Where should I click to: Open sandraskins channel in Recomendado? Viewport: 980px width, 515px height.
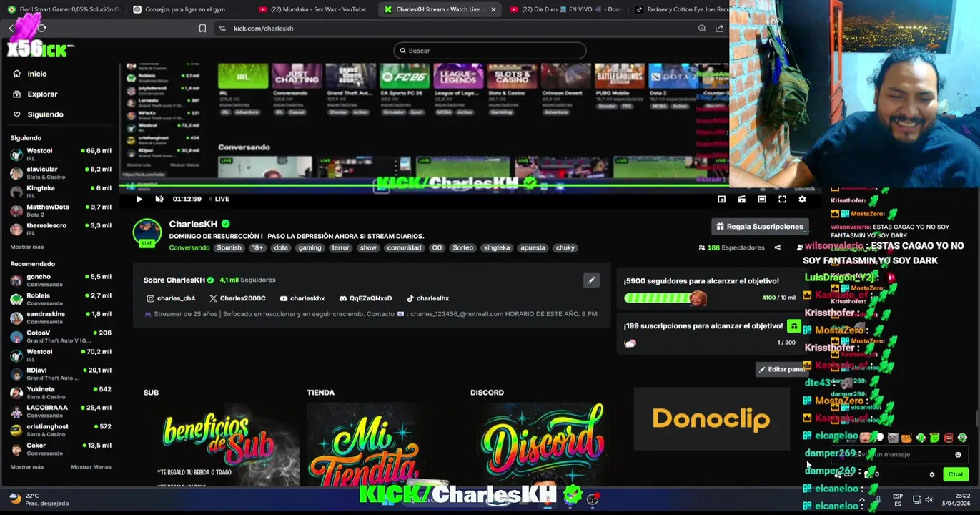[x=61, y=318]
